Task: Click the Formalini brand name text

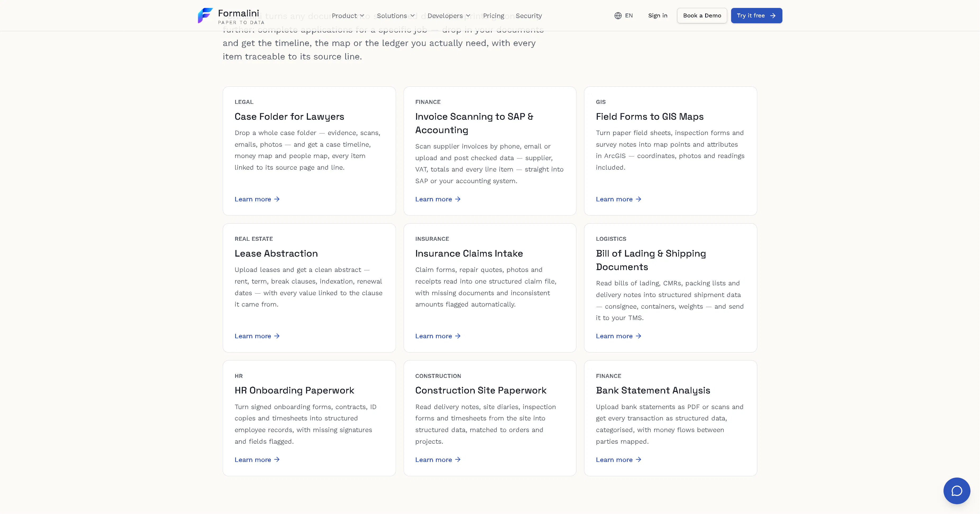Action: click(x=238, y=13)
